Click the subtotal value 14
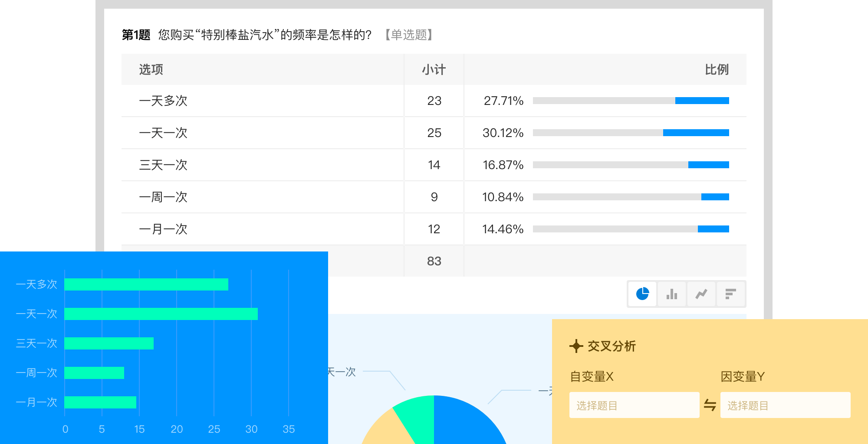The image size is (868, 444). (x=434, y=165)
